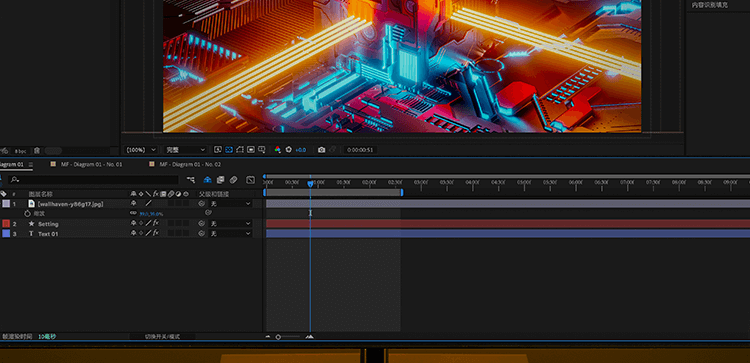Viewport: 750px width, 363px height.
Task: Toggle fast previews icon in viewer toolbar
Action: 218,150
